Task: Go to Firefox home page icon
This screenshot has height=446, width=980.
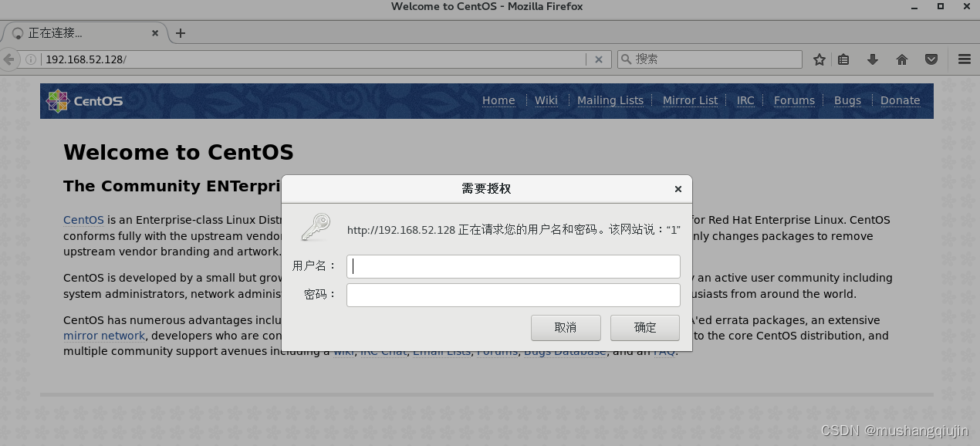Action: pos(902,59)
